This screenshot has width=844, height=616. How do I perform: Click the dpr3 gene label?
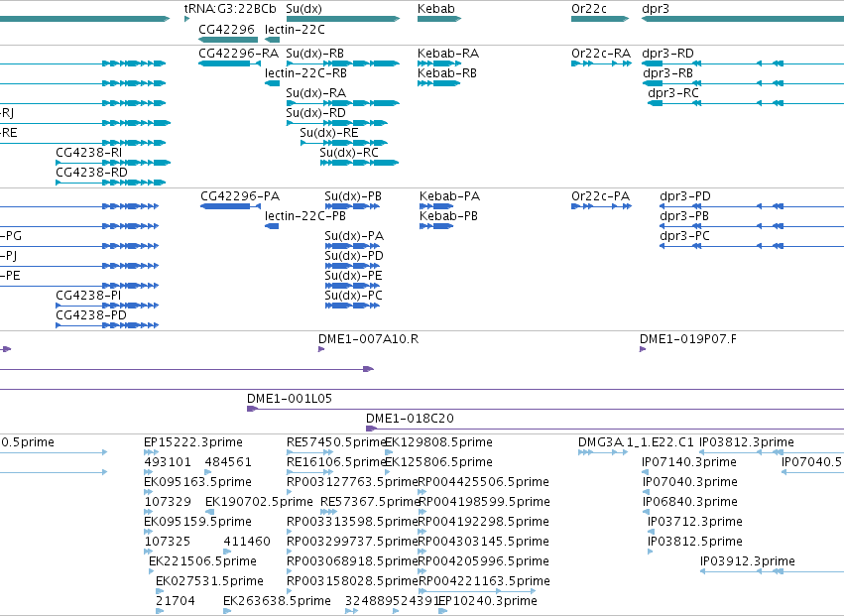pos(656,9)
